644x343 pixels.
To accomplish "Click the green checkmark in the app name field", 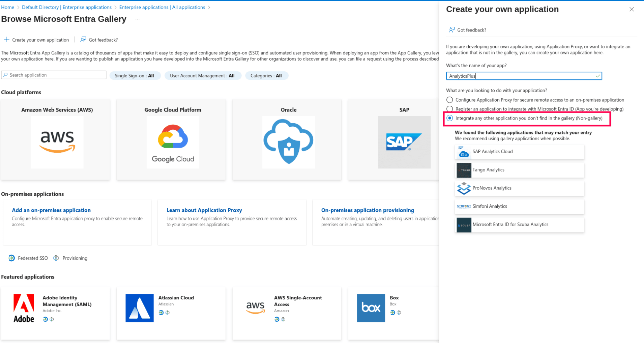I will pyautogui.click(x=598, y=76).
